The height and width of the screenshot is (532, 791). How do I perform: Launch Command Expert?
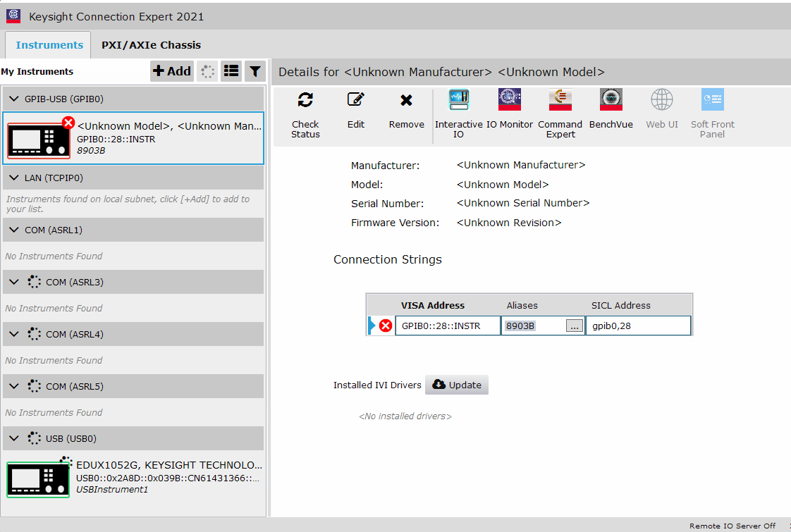[560, 99]
